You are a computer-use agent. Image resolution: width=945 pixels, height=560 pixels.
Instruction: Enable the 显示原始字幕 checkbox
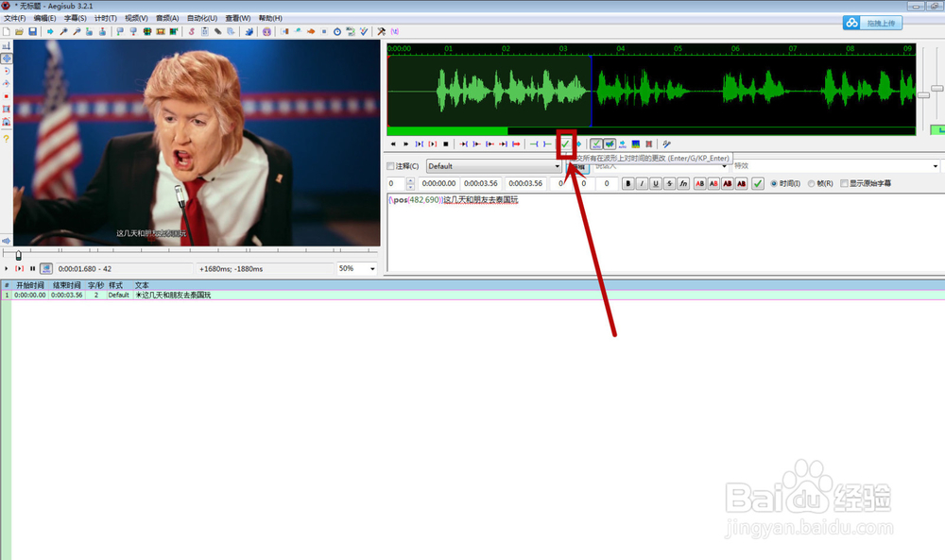[x=844, y=183]
